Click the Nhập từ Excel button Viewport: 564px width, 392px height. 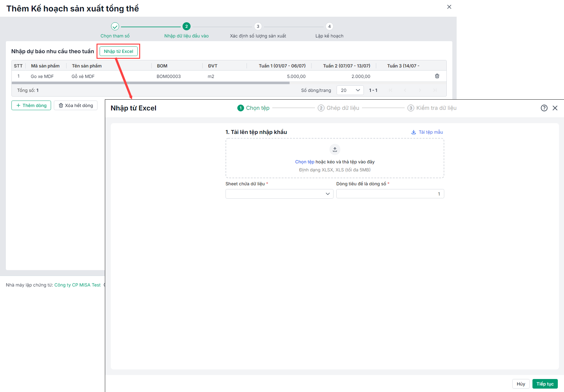[x=118, y=51]
